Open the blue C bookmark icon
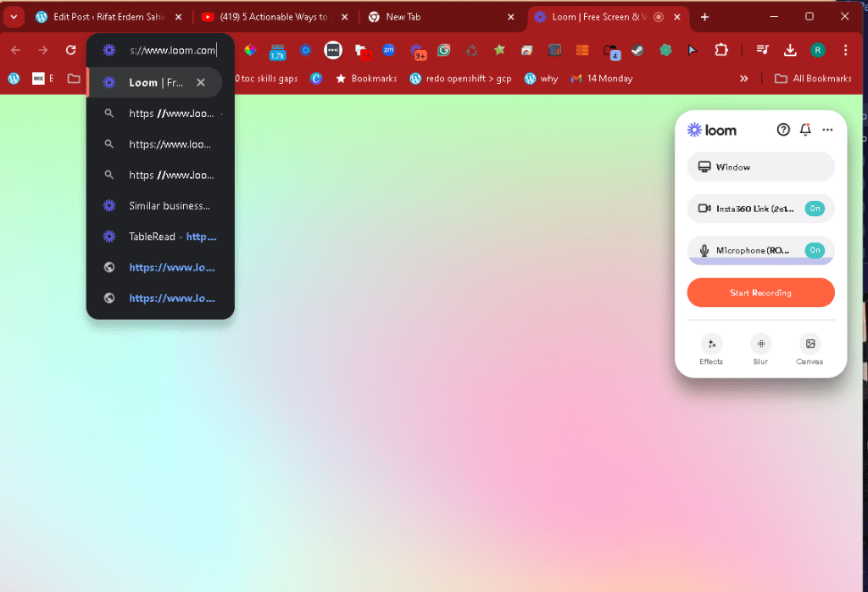Viewport: 868px width, 592px height. pos(316,79)
